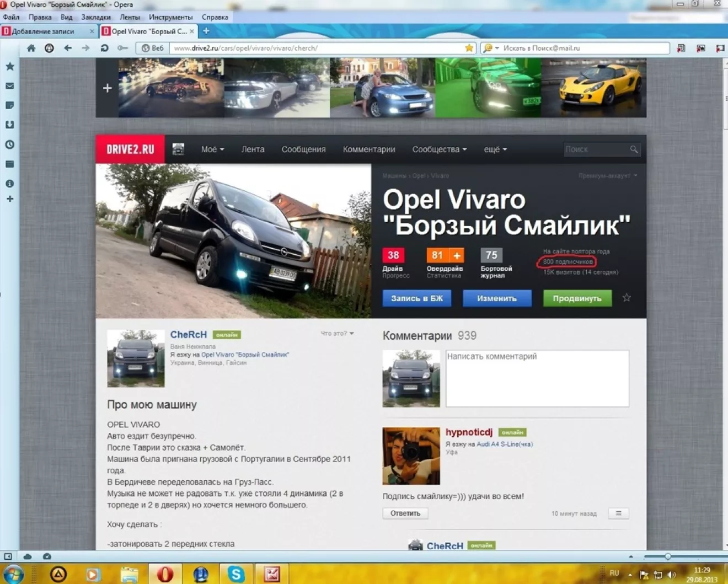Viewport: 728px width, 584px height.
Task: Click the orange plus next to 81 Овердрайв
Action: pos(457,255)
